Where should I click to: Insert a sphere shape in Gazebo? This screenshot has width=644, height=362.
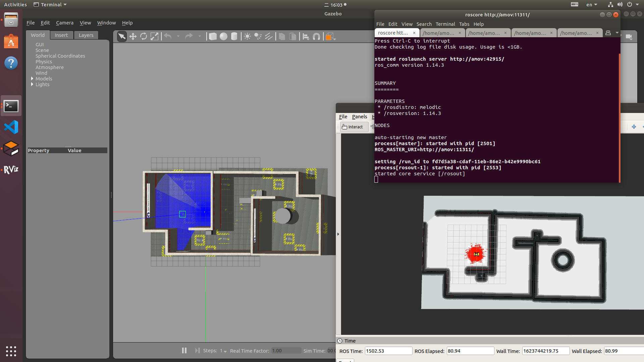(x=223, y=37)
